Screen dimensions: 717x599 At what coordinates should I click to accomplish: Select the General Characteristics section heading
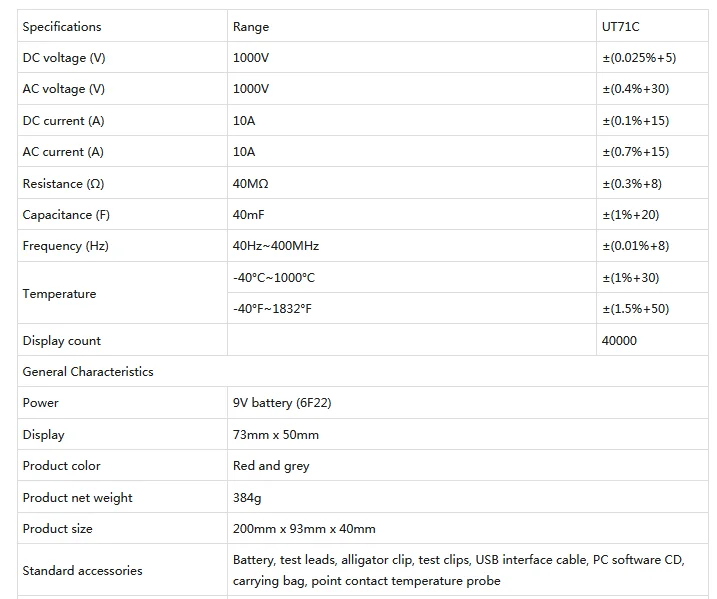pyautogui.click(x=88, y=372)
